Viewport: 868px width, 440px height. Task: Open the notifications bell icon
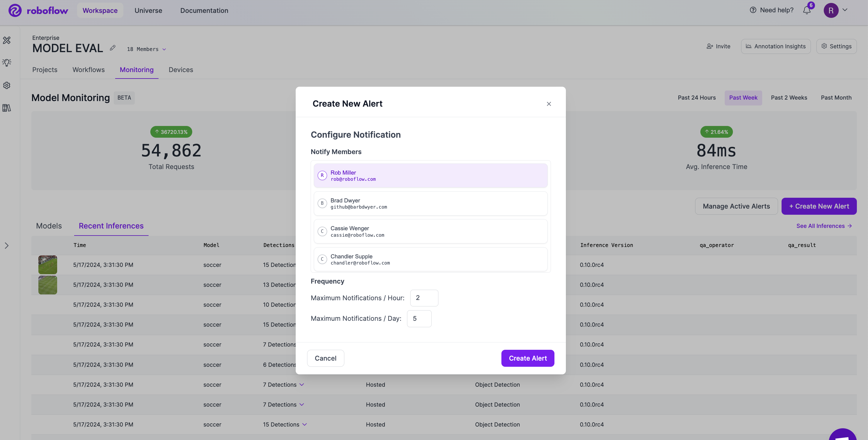pyautogui.click(x=807, y=10)
